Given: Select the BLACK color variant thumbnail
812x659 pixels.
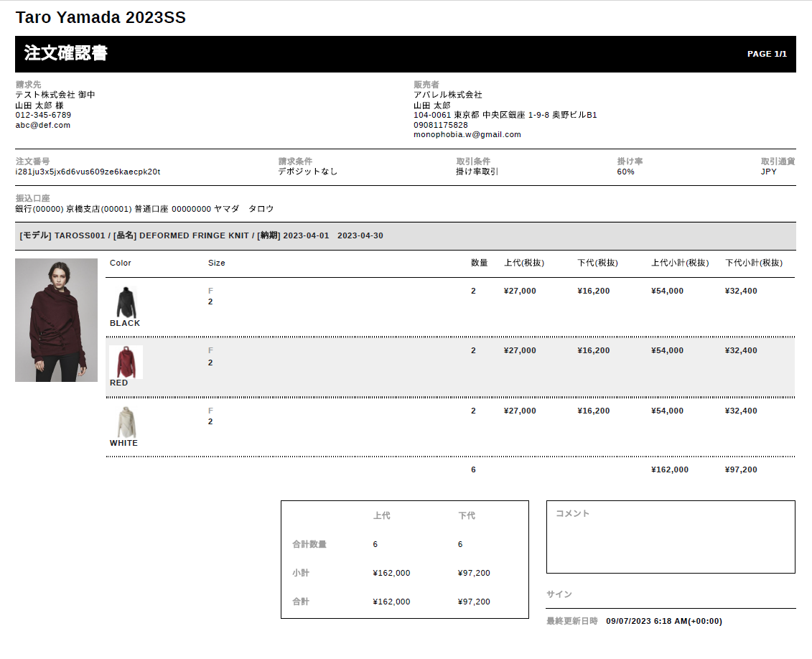Looking at the screenshot, I should (x=126, y=302).
